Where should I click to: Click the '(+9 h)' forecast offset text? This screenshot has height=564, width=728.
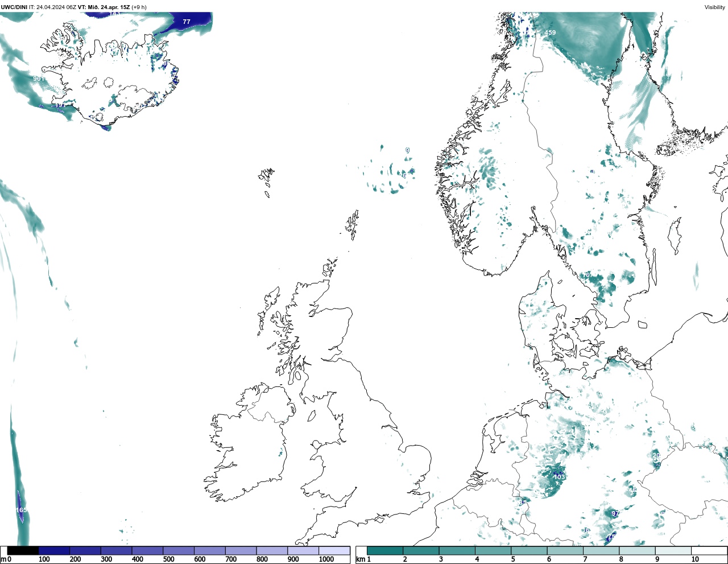tap(139, 7)
